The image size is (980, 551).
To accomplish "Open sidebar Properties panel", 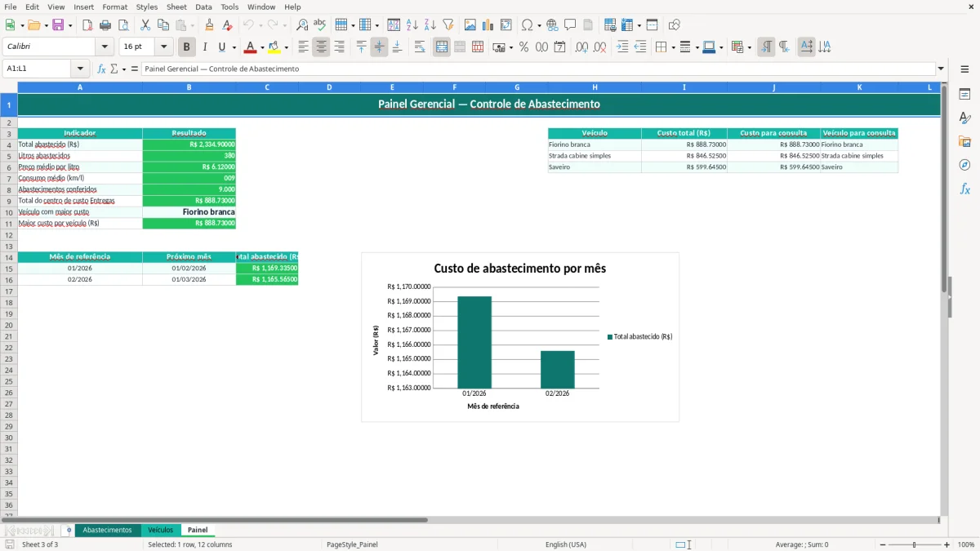I will click(x=964, y=94).
